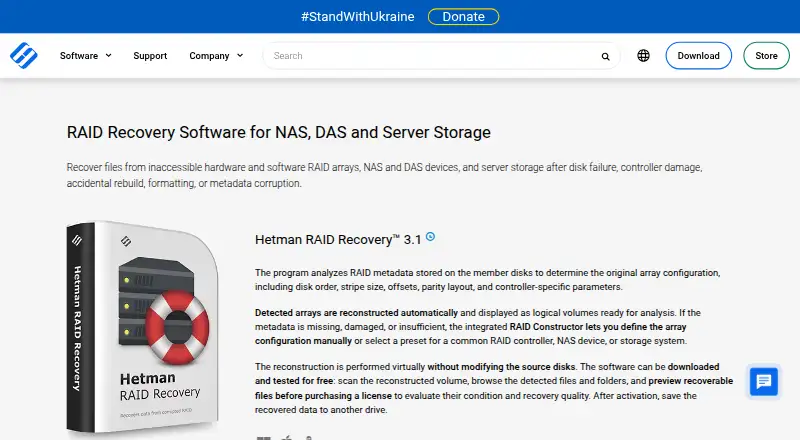This screenshot has height=440, width=800.
Task: Click the 'RAID Recovery Software for NAS, DAS' title
Action: click(x=279, y=132)
